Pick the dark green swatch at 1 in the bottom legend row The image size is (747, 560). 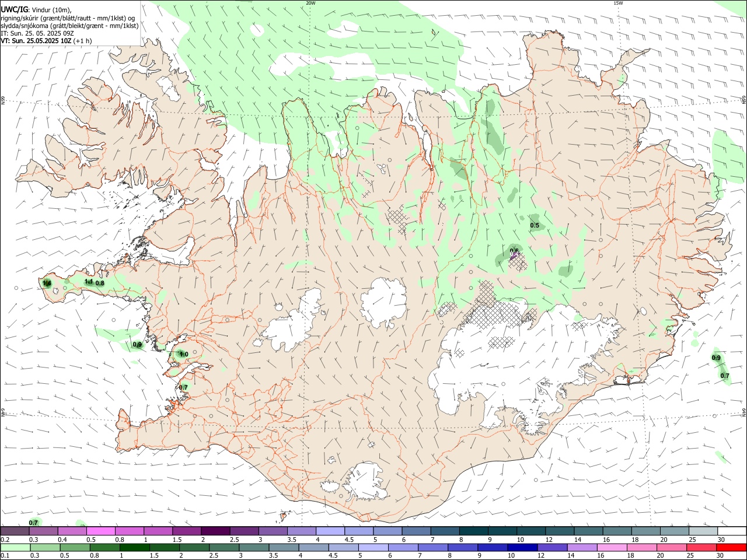[x=135, y=547]
